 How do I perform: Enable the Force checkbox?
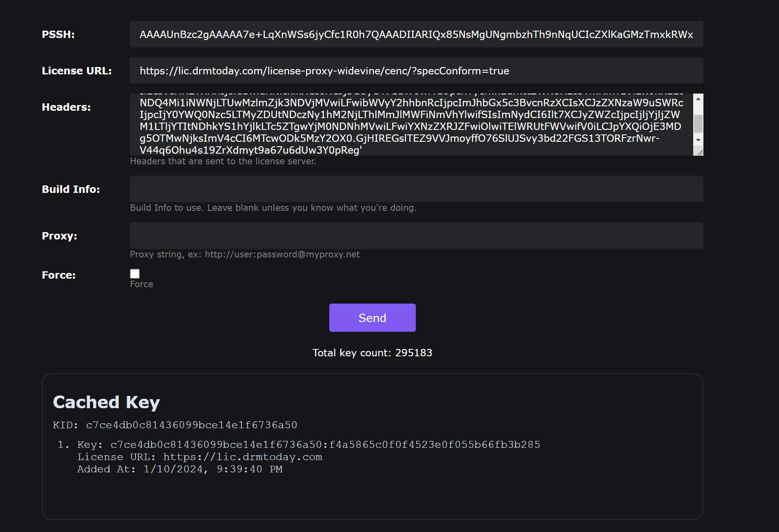[135, 274]
